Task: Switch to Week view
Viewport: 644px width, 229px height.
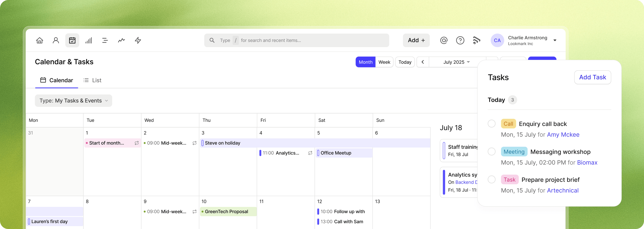Action: tap(384, 62)
